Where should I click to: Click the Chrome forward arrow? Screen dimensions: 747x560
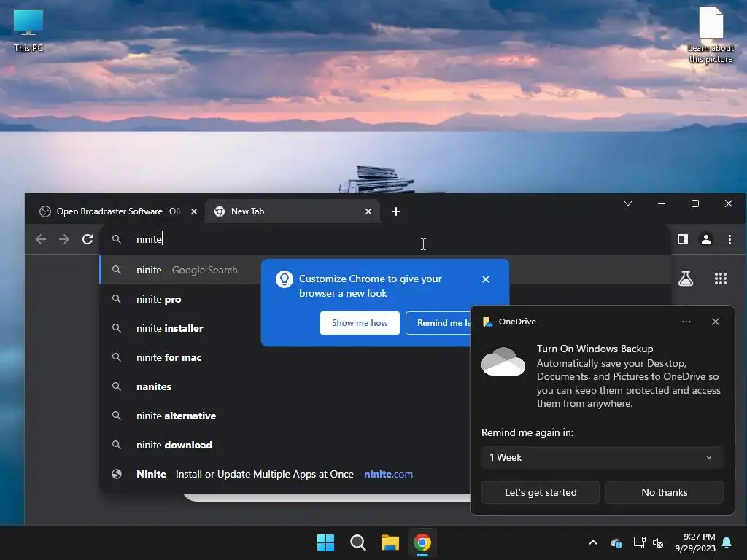64,239
